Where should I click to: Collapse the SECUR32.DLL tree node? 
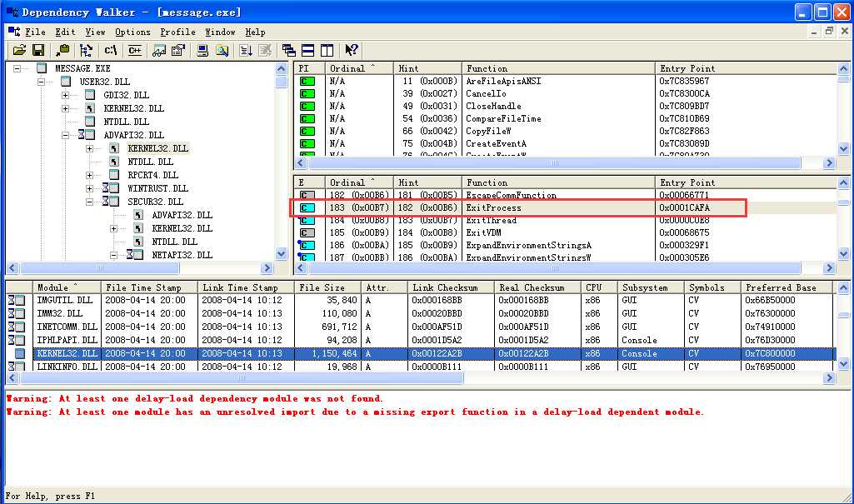click(x=89, y=202)
